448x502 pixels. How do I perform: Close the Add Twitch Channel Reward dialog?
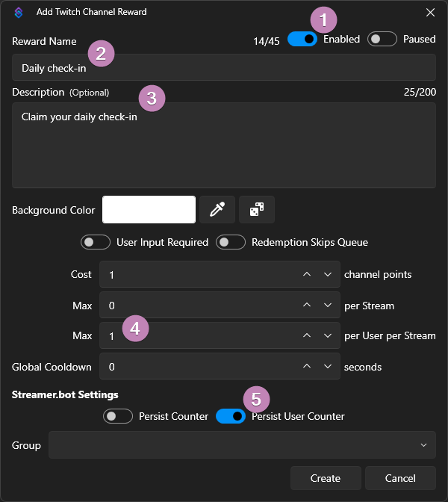click(430, 13)
